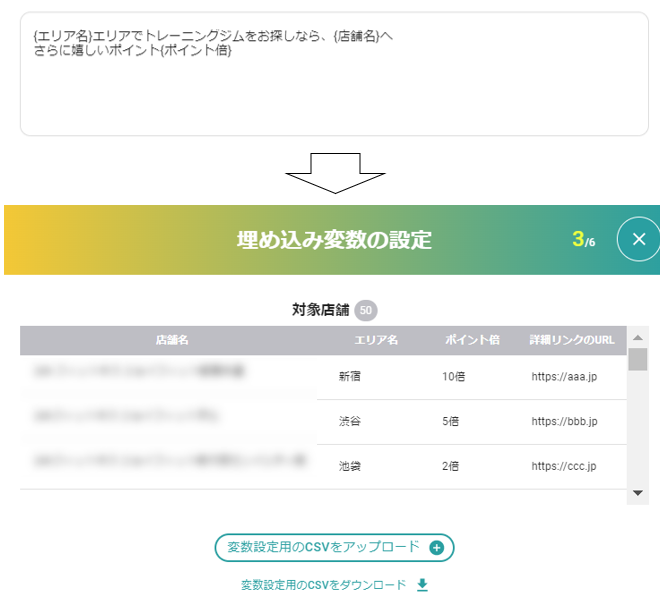660x594 pixels.
Task: Select the 詳細リンクのURL column header
Action: pyautogui.click(x=572, y=340)
